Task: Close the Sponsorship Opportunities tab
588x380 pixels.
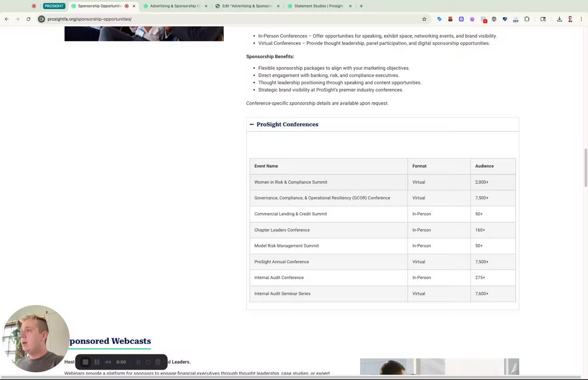Action: (x=134, y=6)
